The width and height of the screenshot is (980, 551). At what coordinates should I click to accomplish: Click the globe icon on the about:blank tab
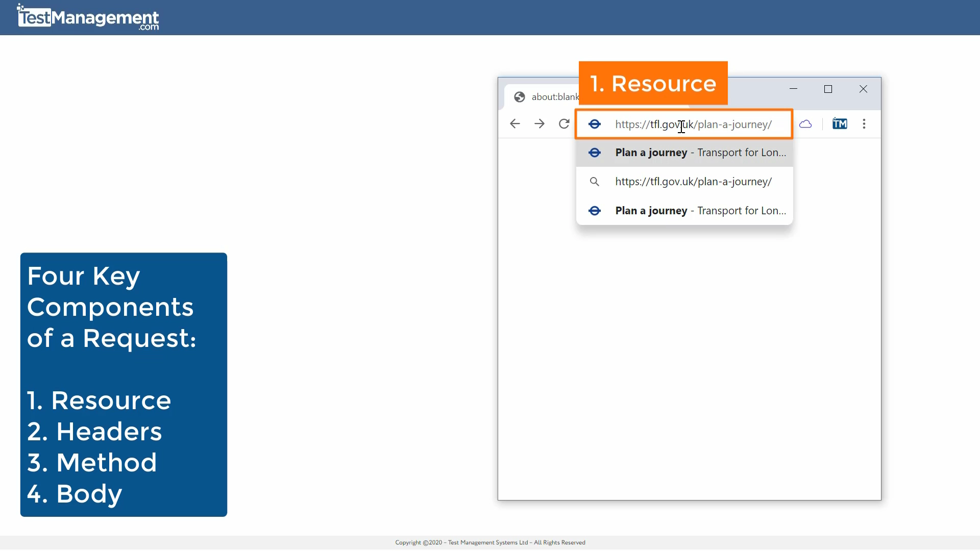pos(519,96)
